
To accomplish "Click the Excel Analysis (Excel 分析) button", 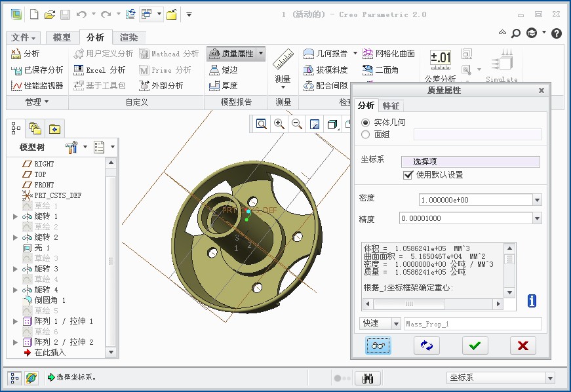I will [99, 69].
